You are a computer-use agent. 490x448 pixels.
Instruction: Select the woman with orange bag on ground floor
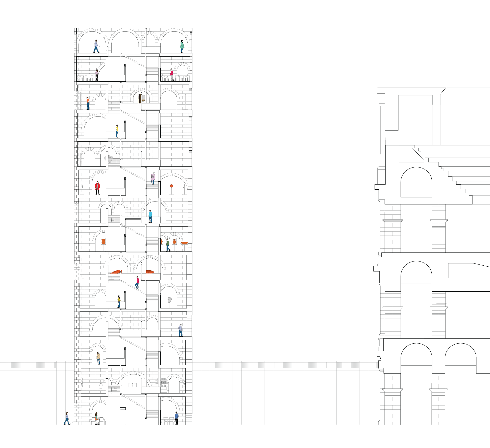[96, 418]
